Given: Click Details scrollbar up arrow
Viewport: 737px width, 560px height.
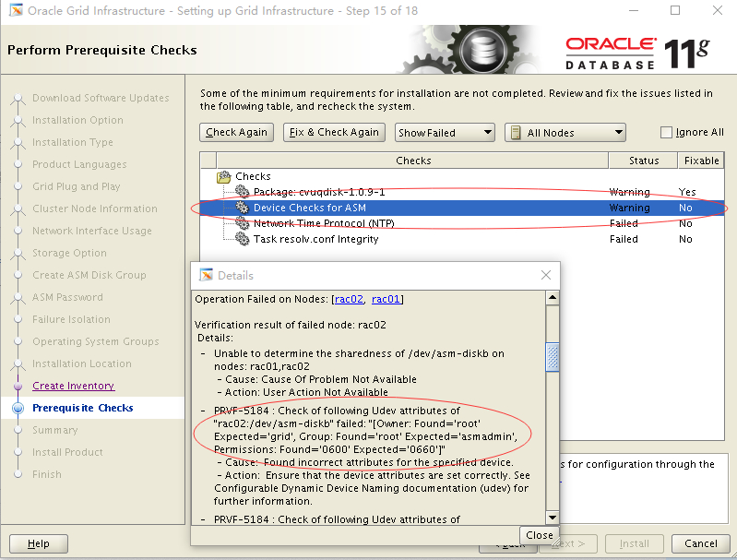Looking at the screenshot, I should (x=553, y=298).
